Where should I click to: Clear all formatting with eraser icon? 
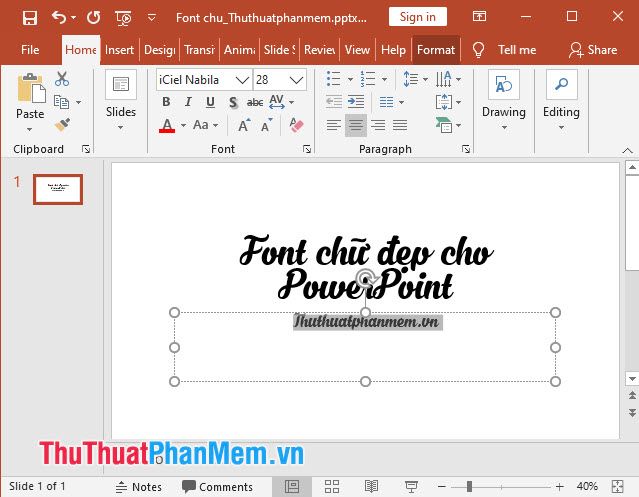tap(296, 125)
